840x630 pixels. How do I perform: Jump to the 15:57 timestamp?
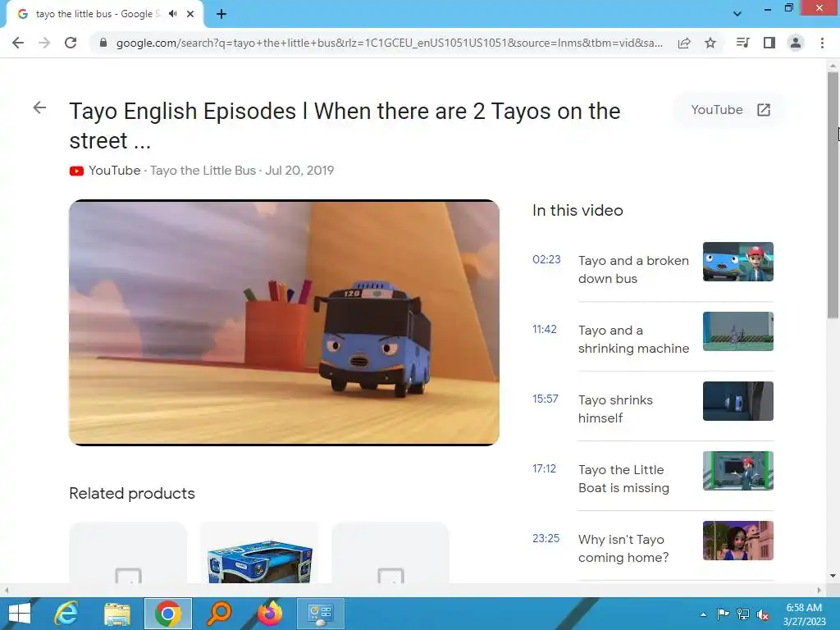pos(546,399)
